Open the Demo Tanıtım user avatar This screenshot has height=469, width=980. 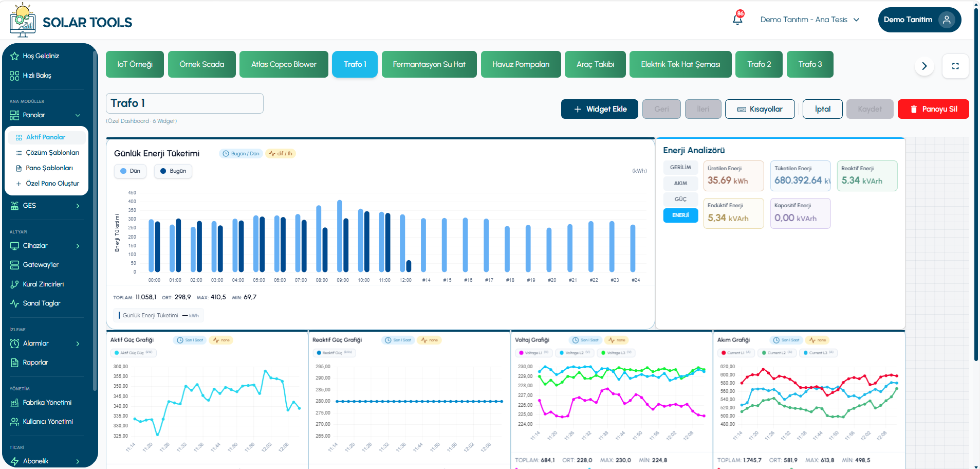click(x=947, y=20)
